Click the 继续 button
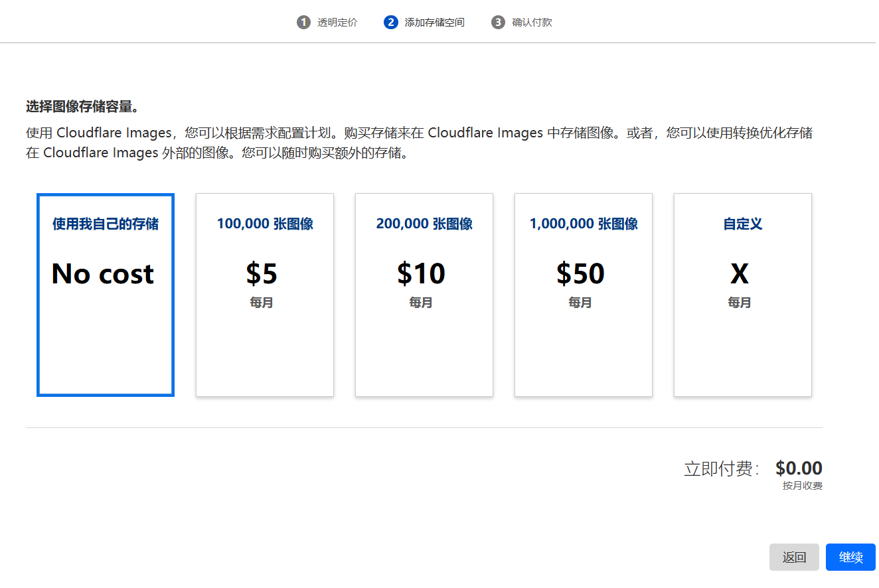The image size is (879, 588). (850, 557)
